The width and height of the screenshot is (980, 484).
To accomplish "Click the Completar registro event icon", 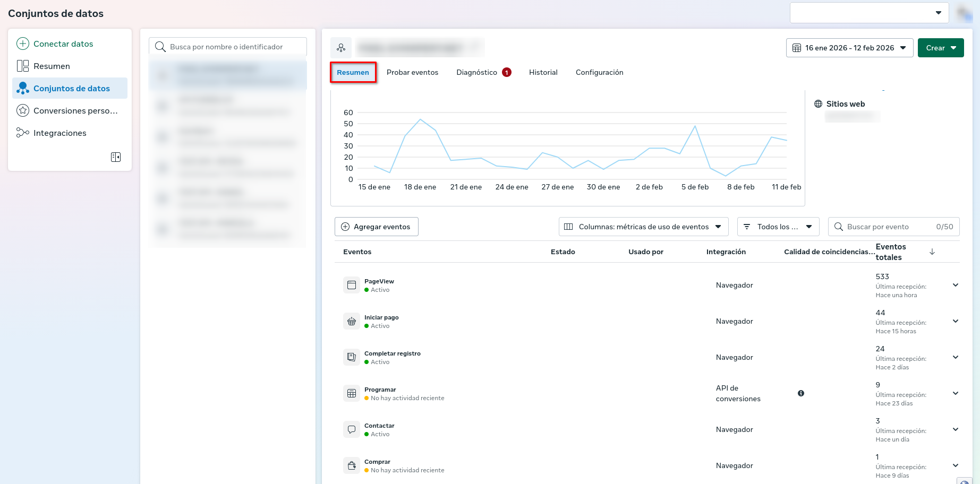I will coord(352,358).
